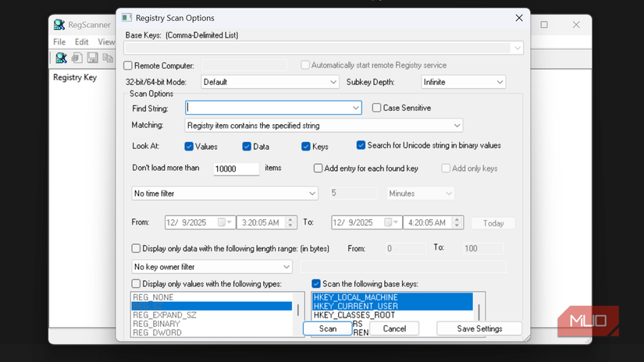
Task: Uncheck the Data look-at checkbox
Action: (247, 147)
